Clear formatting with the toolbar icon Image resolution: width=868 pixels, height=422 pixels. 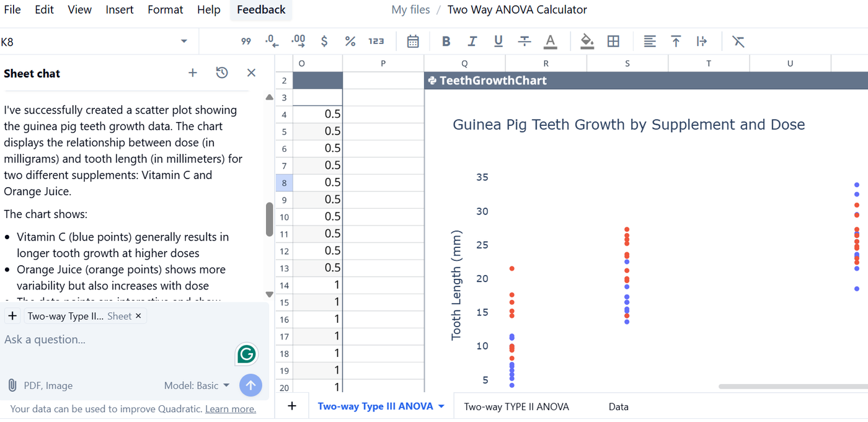point(738,42)
